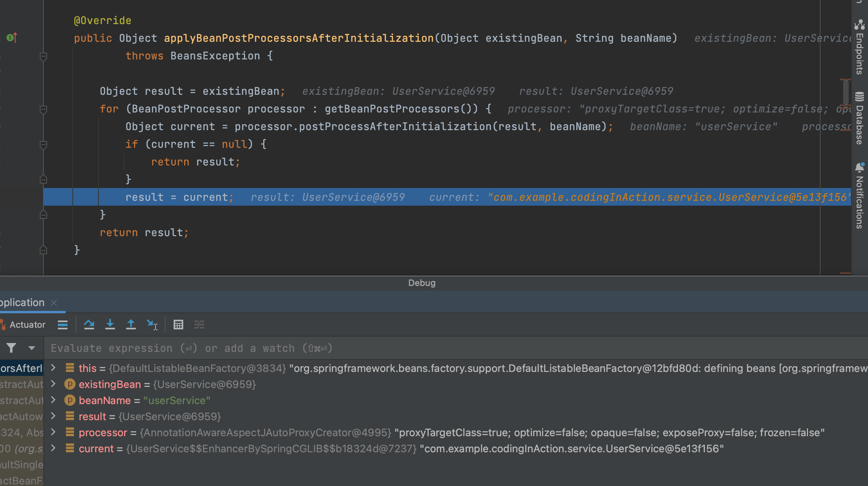Image resolution: width=868 pixels, height=486 pixels.
Task: Expand the processor variable node
Action: click(53, 432)
